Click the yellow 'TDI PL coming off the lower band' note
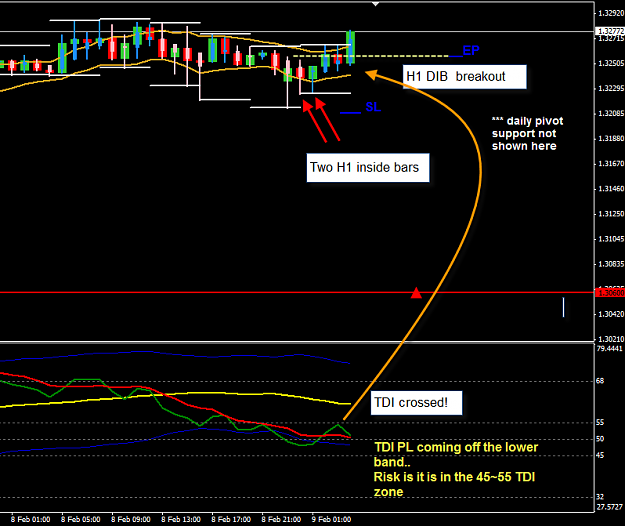Image resolution: width=625 pixels, height=526 pixels. [456, 469]
